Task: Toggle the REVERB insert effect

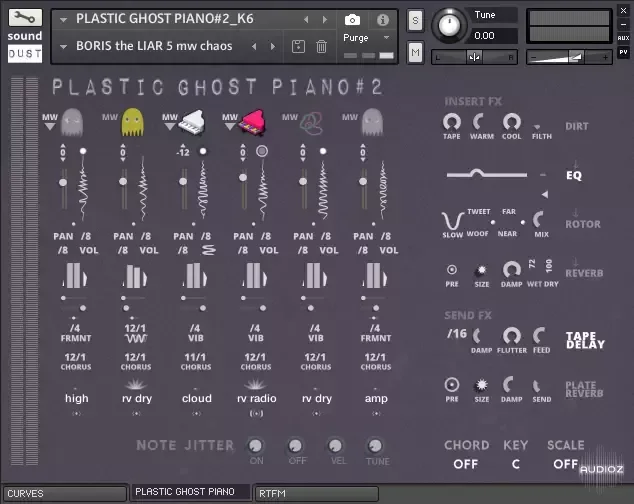Action: 584,273
